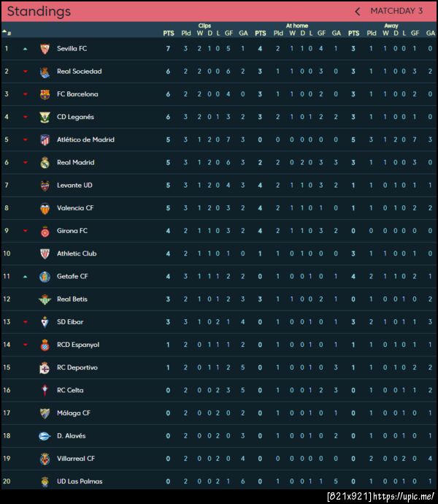Click the Málaga CF crest
The height and width of the screenshot is (504, 438).
(45, 413)
